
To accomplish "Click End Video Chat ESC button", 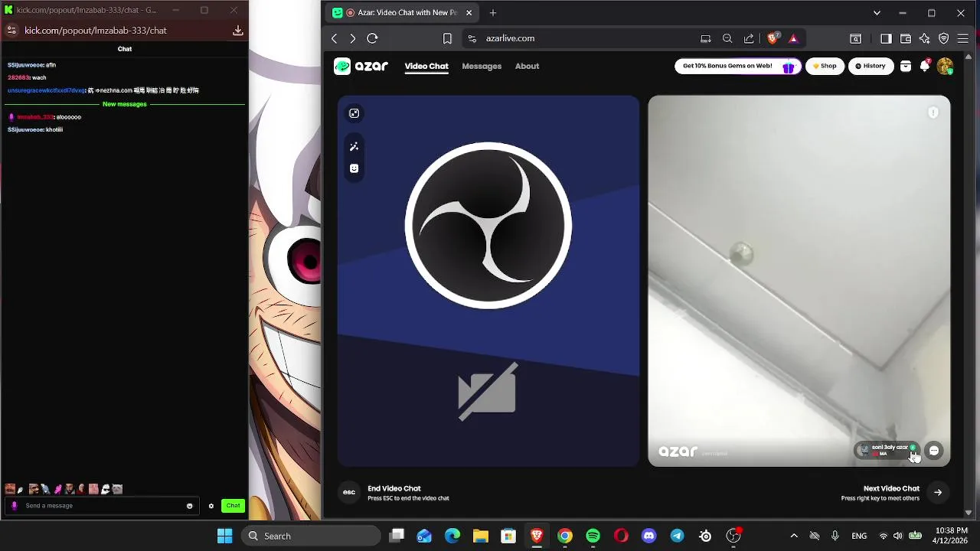I will [349, 492].
